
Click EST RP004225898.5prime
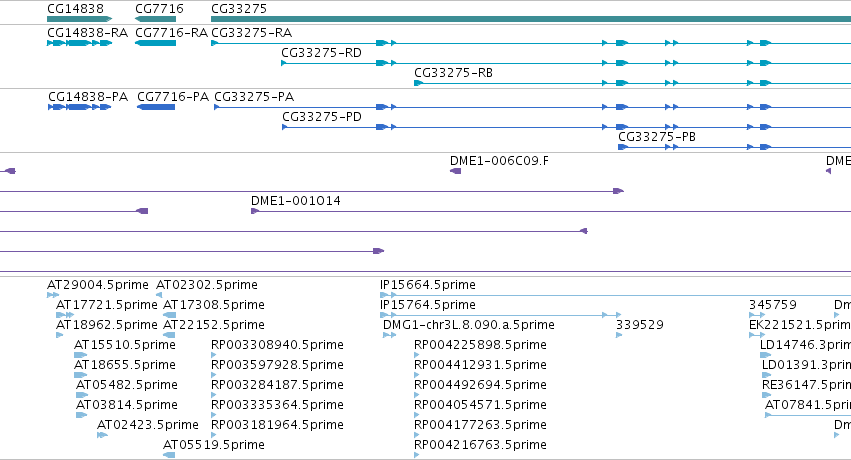480,345
